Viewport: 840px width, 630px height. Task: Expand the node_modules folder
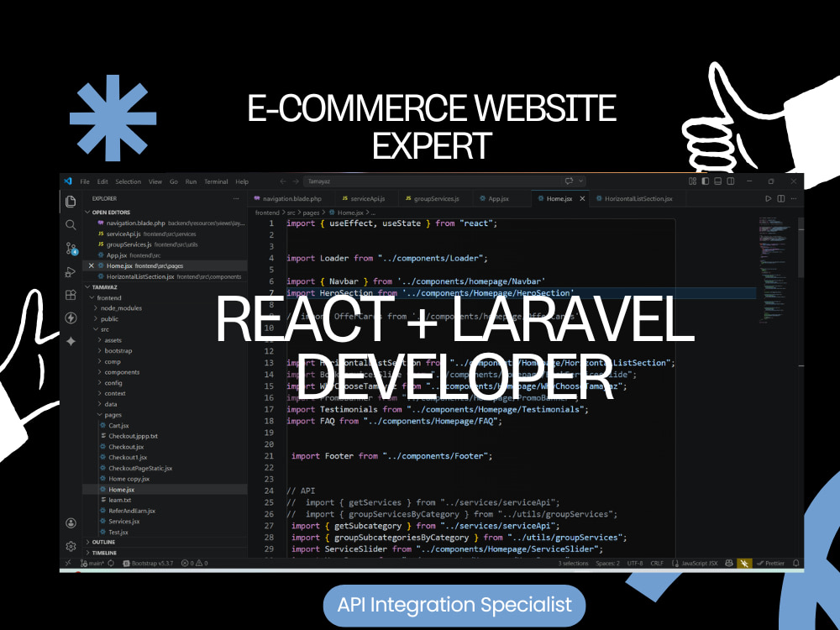point(96,308)
